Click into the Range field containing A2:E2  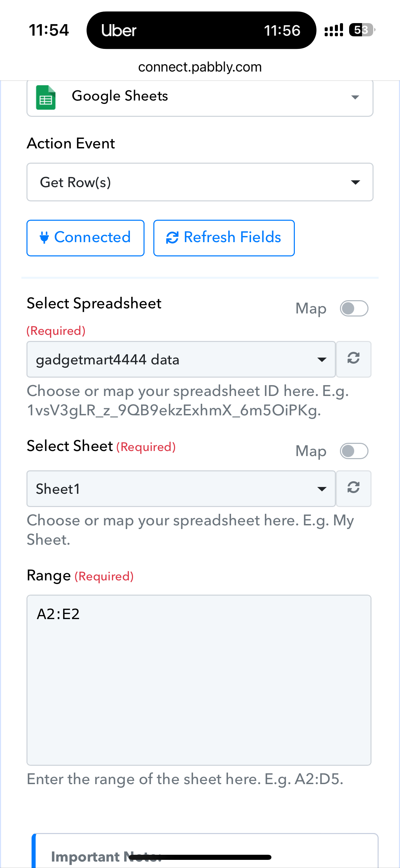point(199,680)
